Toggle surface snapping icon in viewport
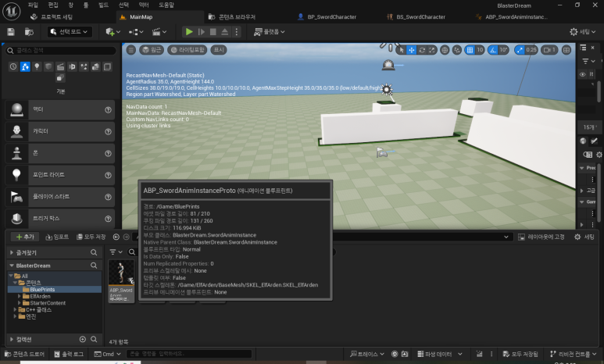This screenshot has width=604, height=364. [x=457, y=50]
